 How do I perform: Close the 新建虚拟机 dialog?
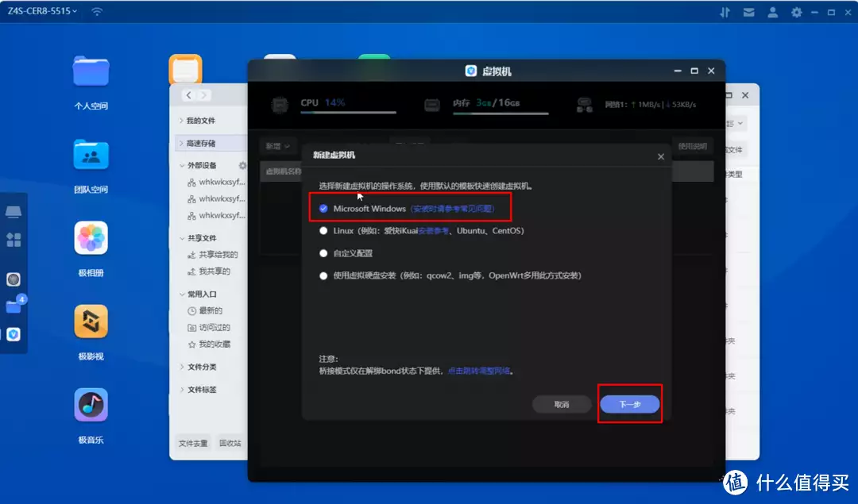pos(661,157)
